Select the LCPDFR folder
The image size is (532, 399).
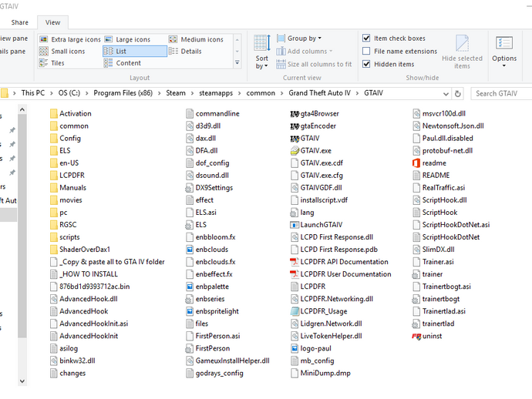(x=68, y=176)
